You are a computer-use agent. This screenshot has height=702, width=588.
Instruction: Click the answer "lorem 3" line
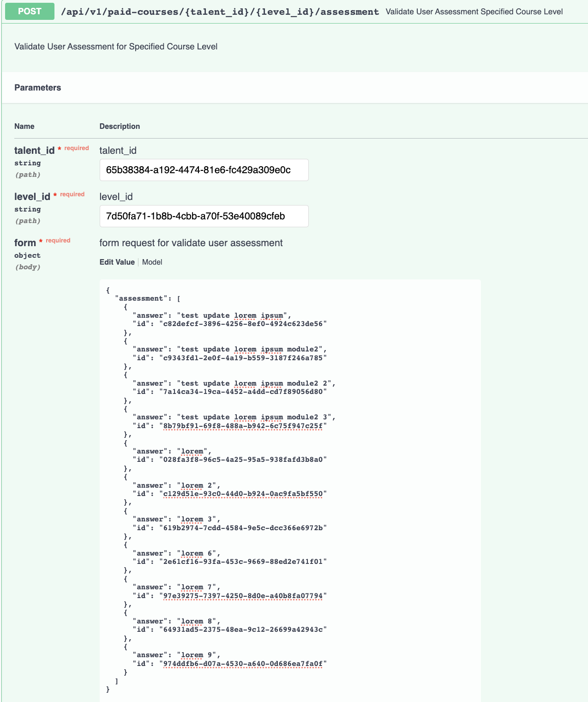pos(177,519)
